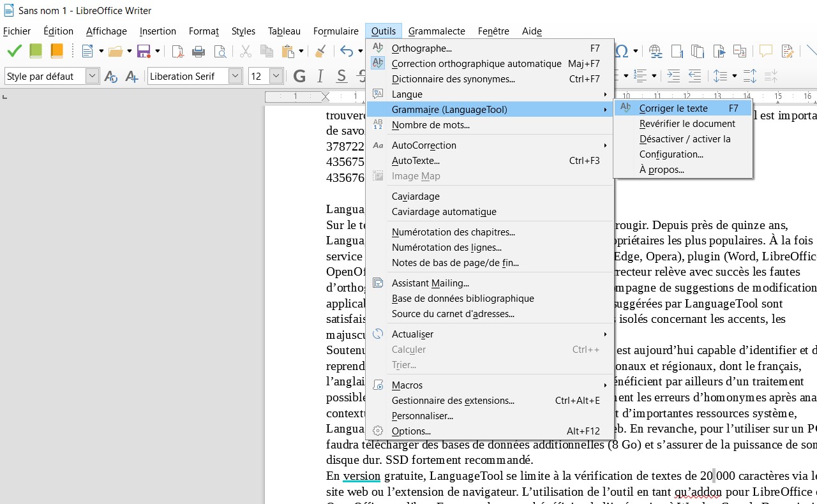Export the document directly as PDF

pyautogui.click(x=177, y=51)
